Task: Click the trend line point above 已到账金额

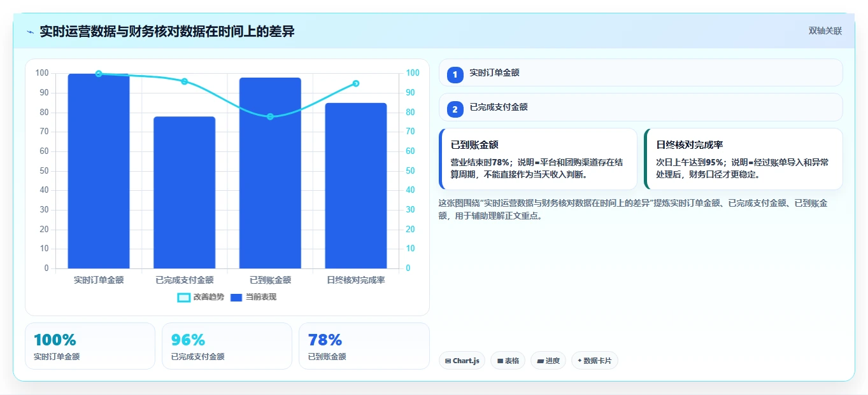Action: click(x=270, y=116)
